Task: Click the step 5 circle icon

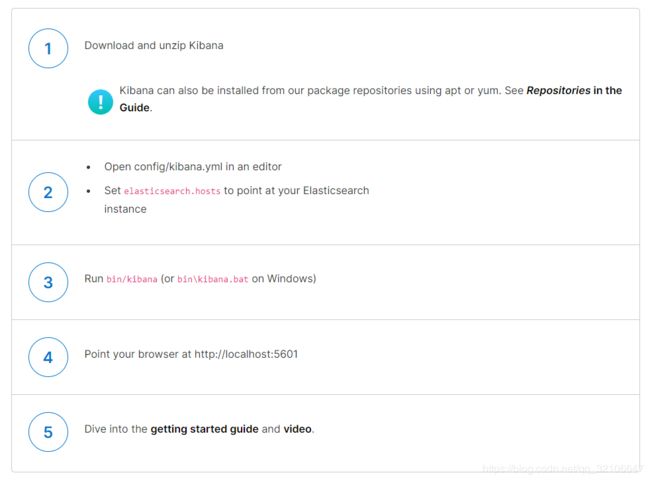Action: pos(48,432)
